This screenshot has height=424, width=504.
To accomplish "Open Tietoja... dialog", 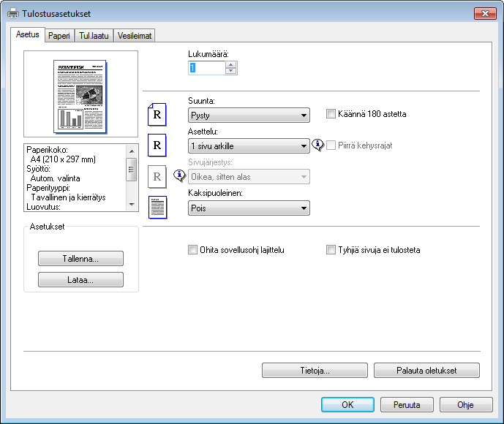I will (x=315, y=371).
